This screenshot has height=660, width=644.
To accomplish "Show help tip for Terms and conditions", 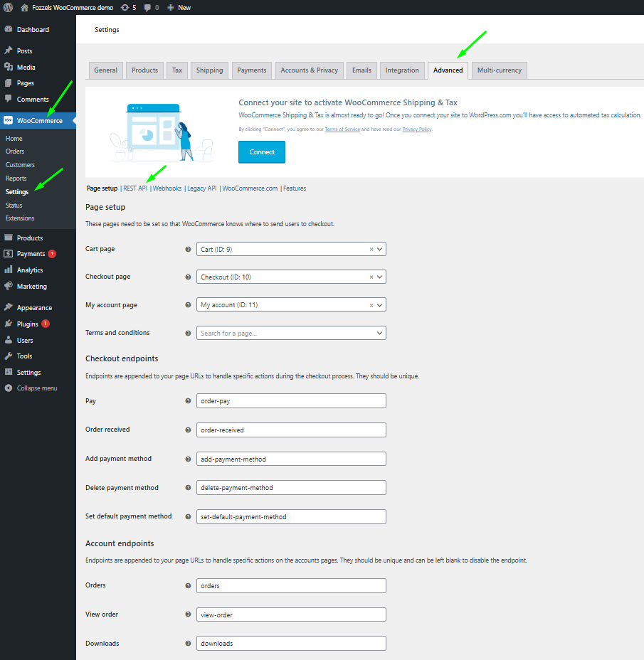I will (x=189, y=333).
